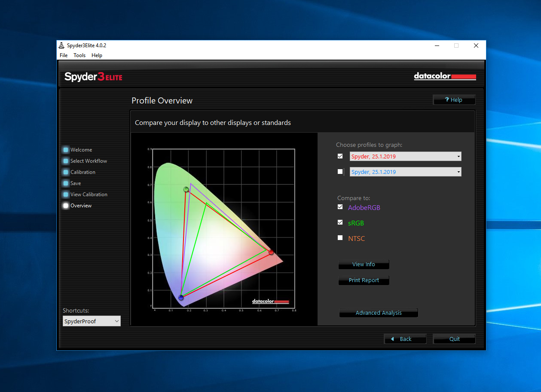Open the Tools menu

click(x=79, y=55)
